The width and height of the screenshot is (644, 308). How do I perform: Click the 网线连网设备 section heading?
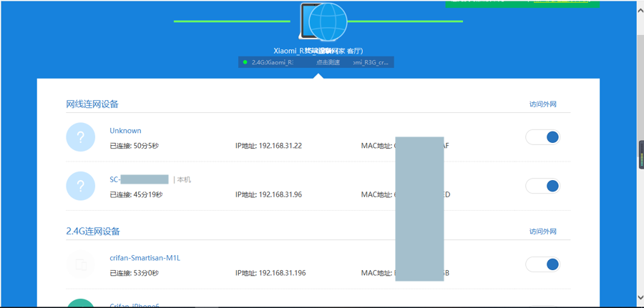tap(92, 104)
